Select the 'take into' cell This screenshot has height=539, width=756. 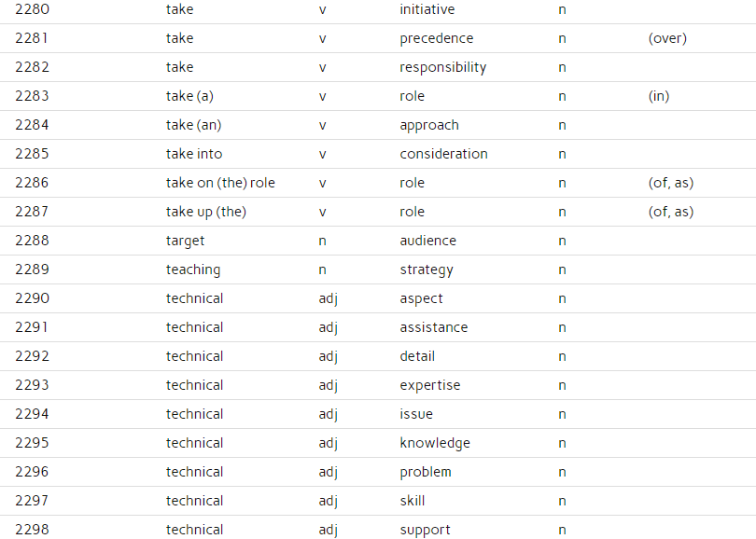click(x=194, y=154)
